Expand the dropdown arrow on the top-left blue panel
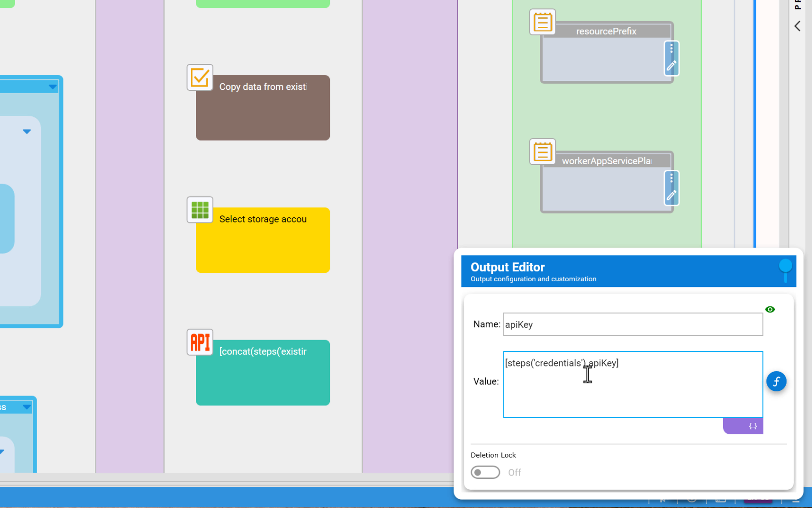The image size is (812, 508). (53, 87)
